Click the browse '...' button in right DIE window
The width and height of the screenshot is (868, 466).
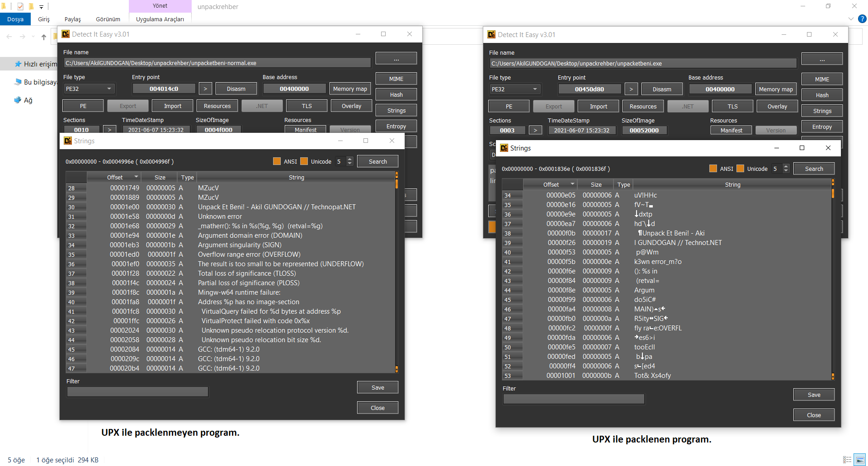pyautogui.click(x=822, y=60)
